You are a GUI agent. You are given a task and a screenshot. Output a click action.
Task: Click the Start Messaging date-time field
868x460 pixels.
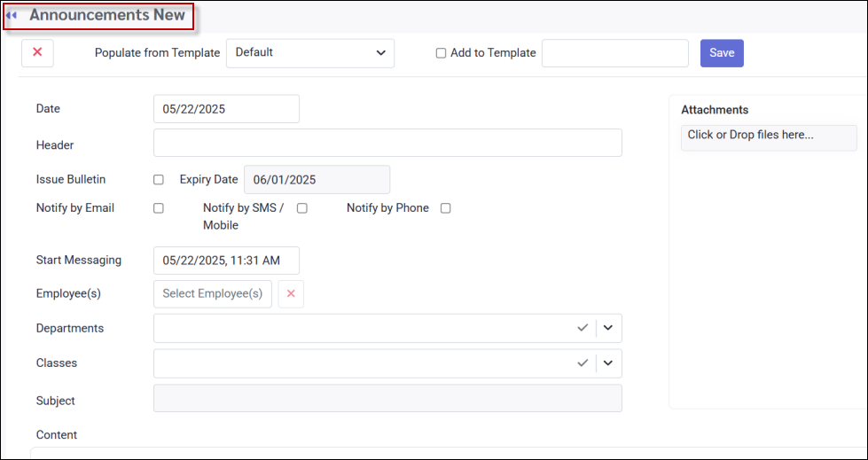[x=226, y=261]
